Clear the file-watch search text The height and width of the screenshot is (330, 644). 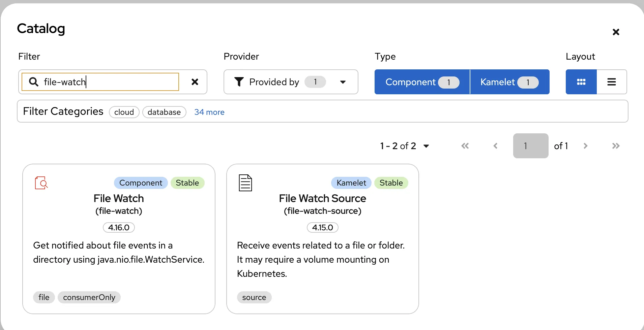(195, 82)
